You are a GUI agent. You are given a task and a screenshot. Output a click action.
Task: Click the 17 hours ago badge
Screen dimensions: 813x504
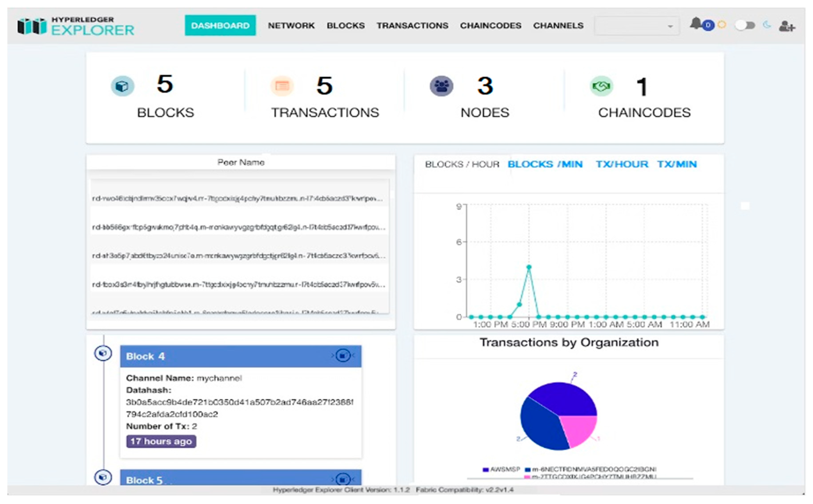click(161, 441)
